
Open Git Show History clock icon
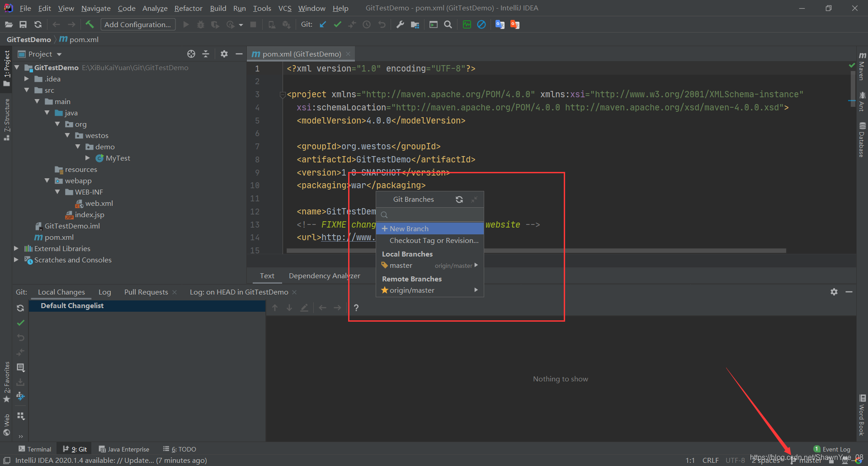(x=367, y=24)
